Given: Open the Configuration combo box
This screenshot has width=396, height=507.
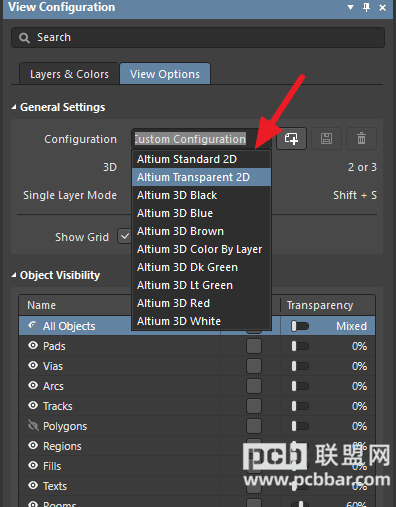Looking at the screenshot, I should [x=202, y=139].
